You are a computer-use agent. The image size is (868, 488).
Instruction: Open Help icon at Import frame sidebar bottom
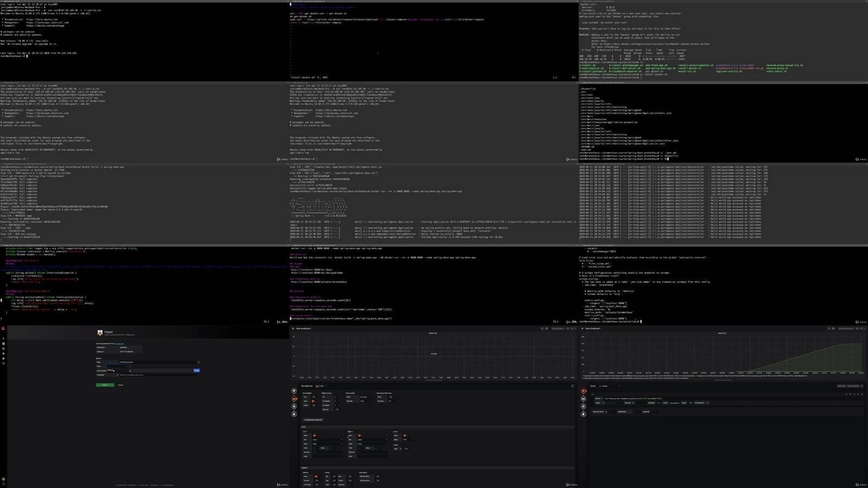pos(3,484)
